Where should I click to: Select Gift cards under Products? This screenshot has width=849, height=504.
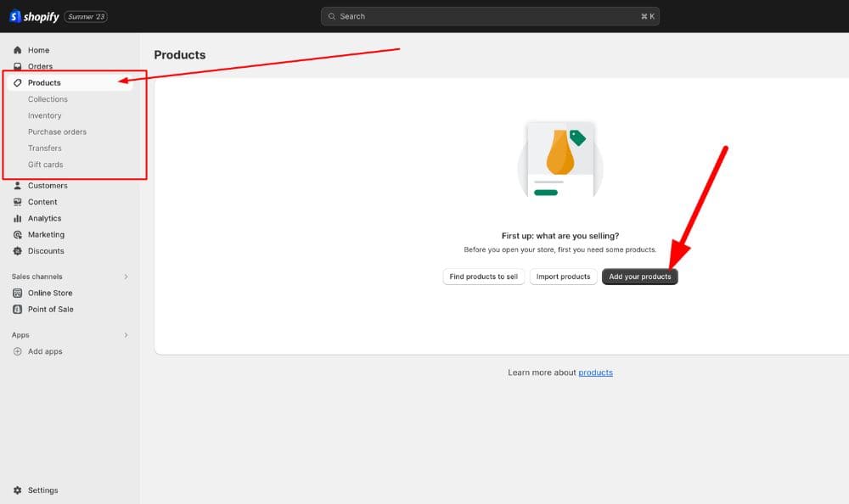(45, 165)
